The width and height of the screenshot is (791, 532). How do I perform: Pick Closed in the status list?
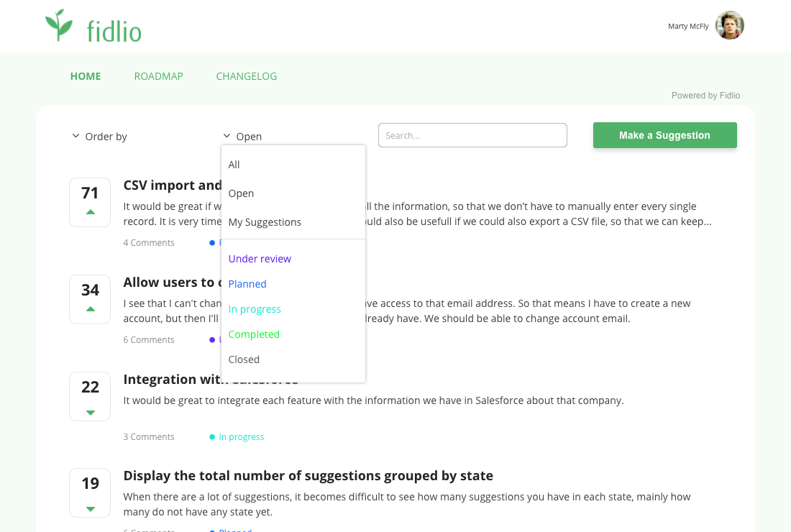coord(244,359)
